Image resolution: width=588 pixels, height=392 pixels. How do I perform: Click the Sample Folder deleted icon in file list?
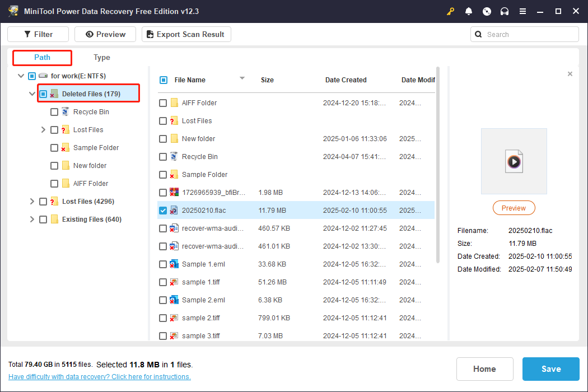click(174, 174)
